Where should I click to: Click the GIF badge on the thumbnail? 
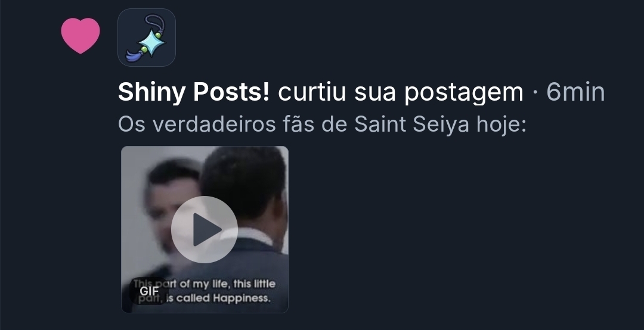click(x=149, y=291)
